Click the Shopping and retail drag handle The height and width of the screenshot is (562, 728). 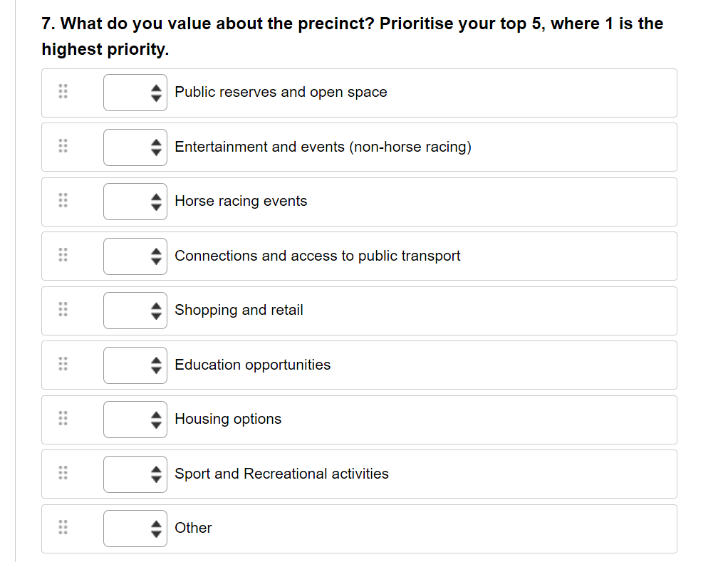click(x=63, y=310)
